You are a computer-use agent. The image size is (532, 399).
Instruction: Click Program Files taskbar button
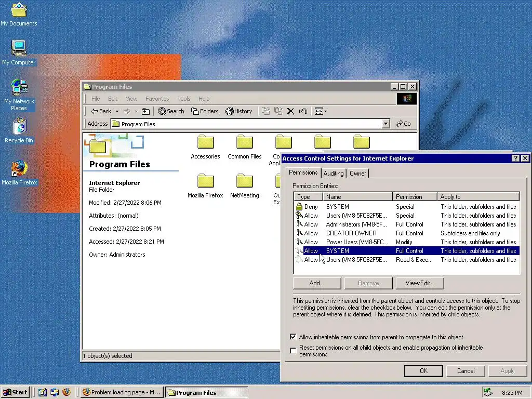click(x=207, y=392)
